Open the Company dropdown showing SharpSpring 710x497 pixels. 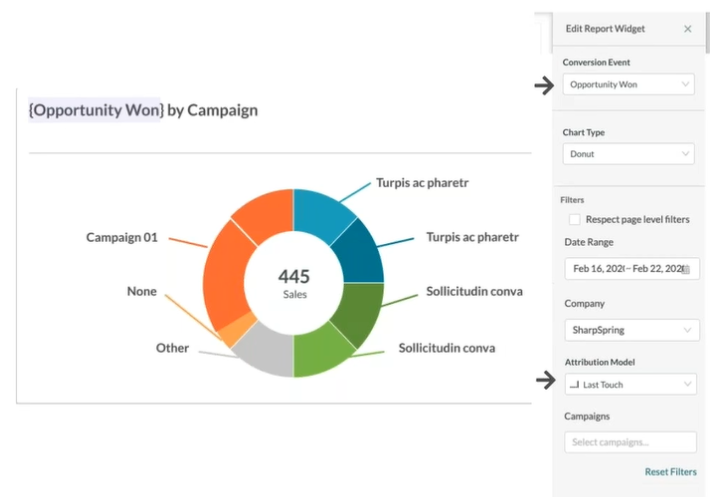[629, 330]
